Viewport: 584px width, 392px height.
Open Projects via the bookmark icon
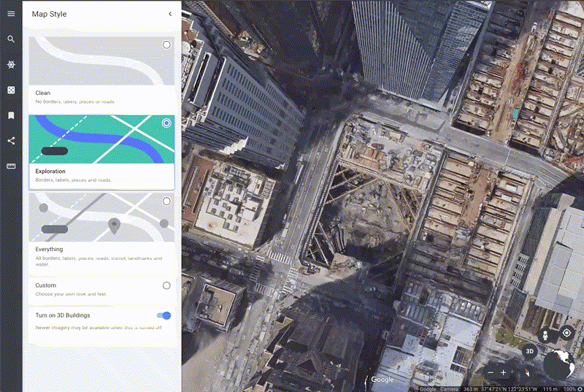tap(11, 115)
